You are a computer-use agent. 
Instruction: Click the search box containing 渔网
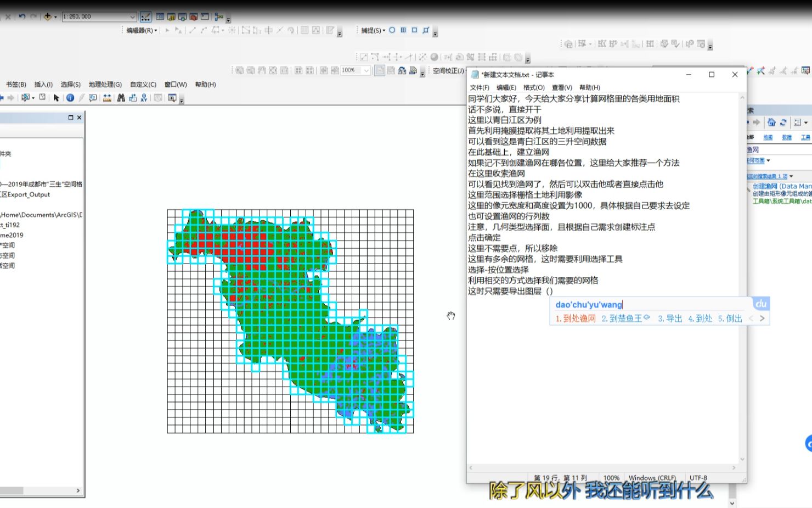tap(779, 149)
